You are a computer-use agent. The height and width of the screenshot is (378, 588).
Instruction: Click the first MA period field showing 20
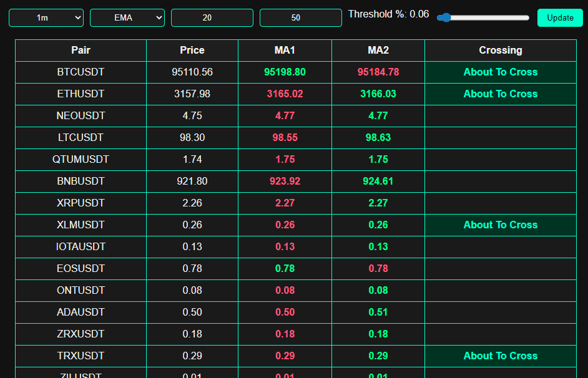pos(212,17)
